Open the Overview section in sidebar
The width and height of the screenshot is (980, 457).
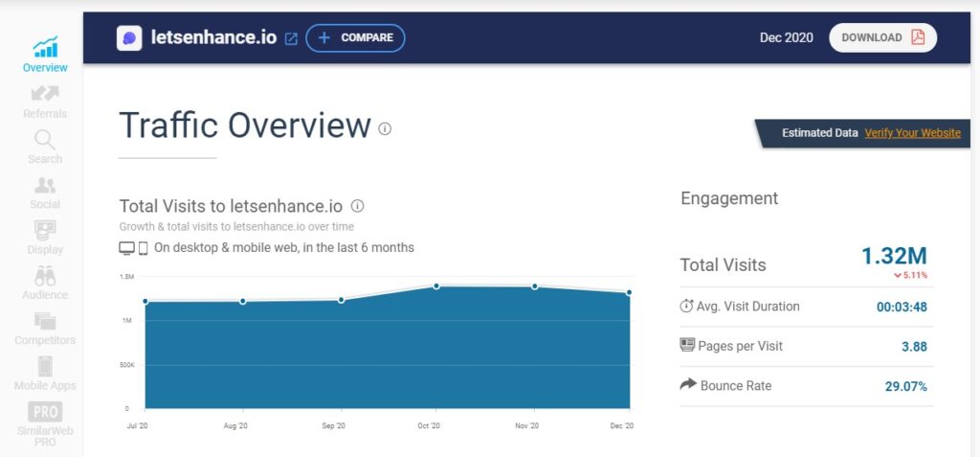[x=45, y=54]
